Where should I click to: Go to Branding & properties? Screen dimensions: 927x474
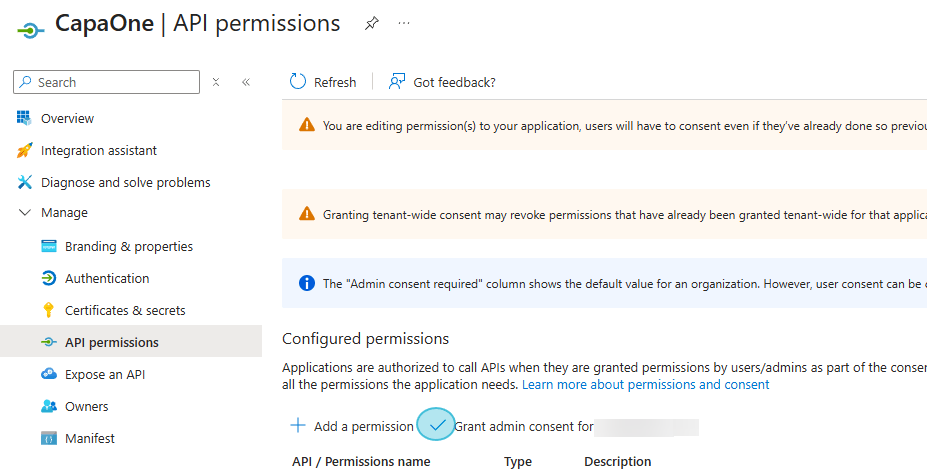click(131, 246)
